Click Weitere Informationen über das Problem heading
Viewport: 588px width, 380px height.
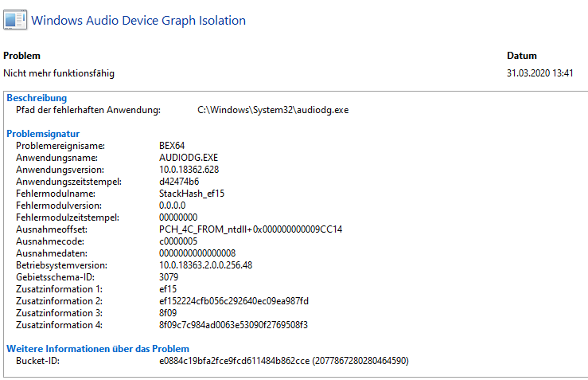coord(98,349)
